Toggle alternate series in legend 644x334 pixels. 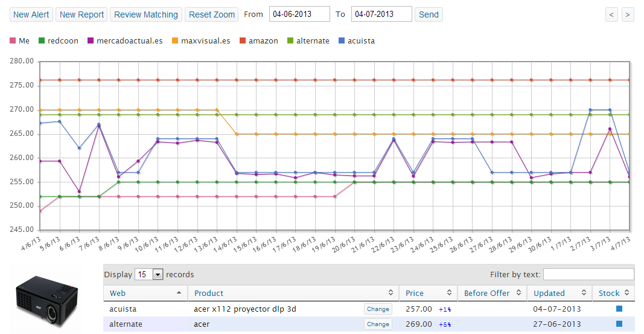[308, 40]
